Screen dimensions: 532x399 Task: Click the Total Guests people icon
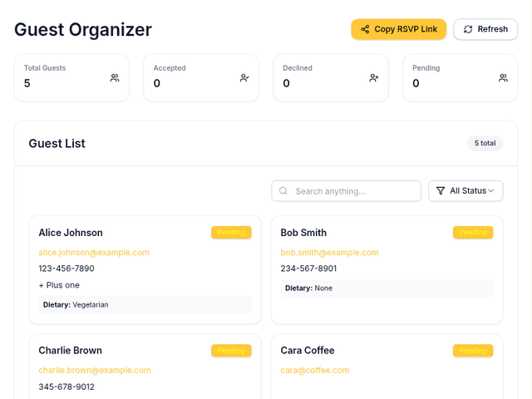click(115, 78)
